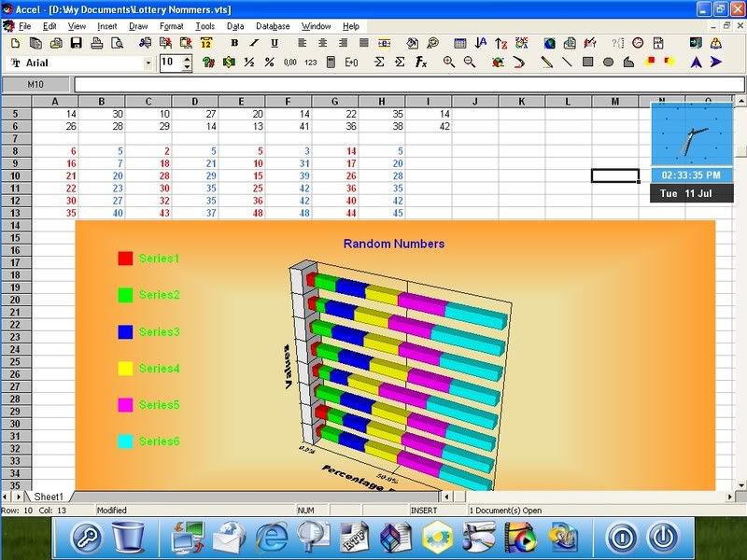The image size is (747, 560).
Task: Select the pencil drawing tool
Action: pyautogui.click(x=546, y=62)
